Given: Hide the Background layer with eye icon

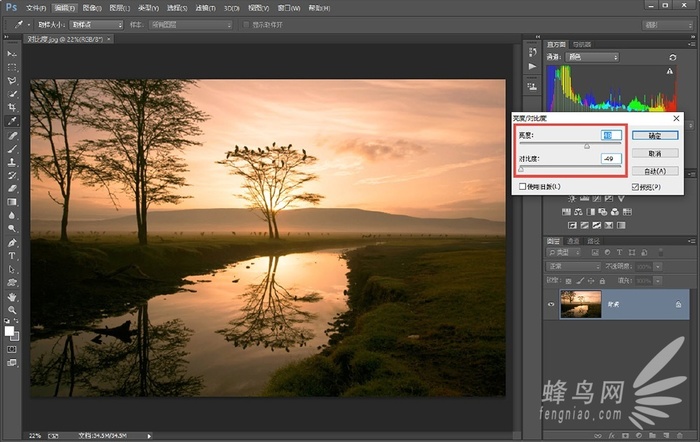Looking at the screenshot, I should tap(551, 304).
